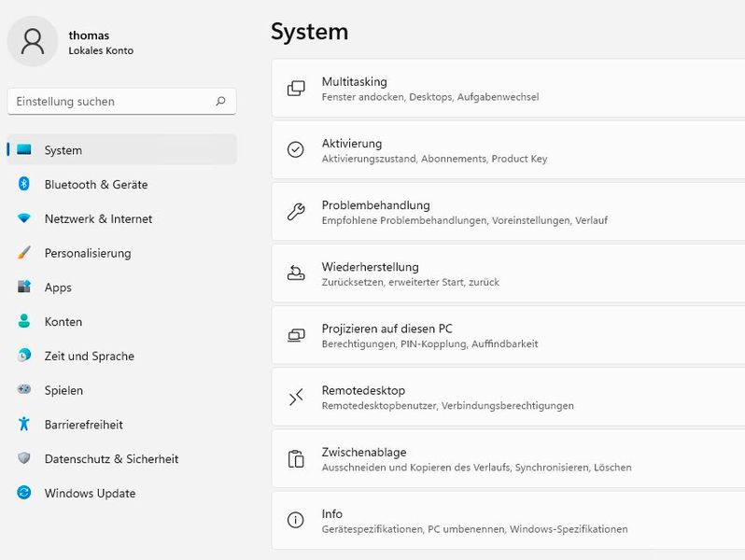Open the Aktivierung settings card

pyautogui.click(x=509, y=150)
